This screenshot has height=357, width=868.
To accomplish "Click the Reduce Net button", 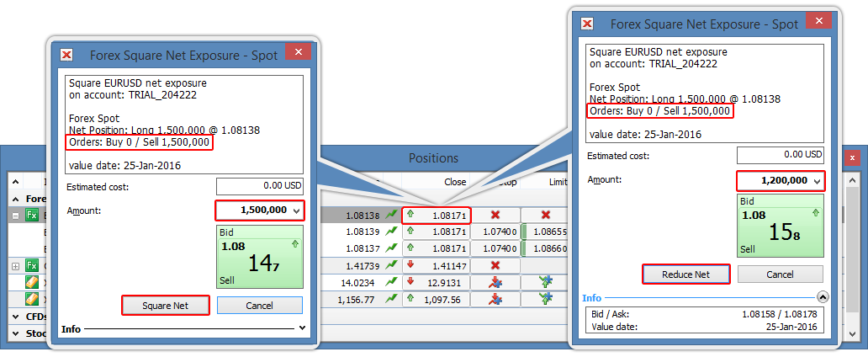I will coord(686,274).
